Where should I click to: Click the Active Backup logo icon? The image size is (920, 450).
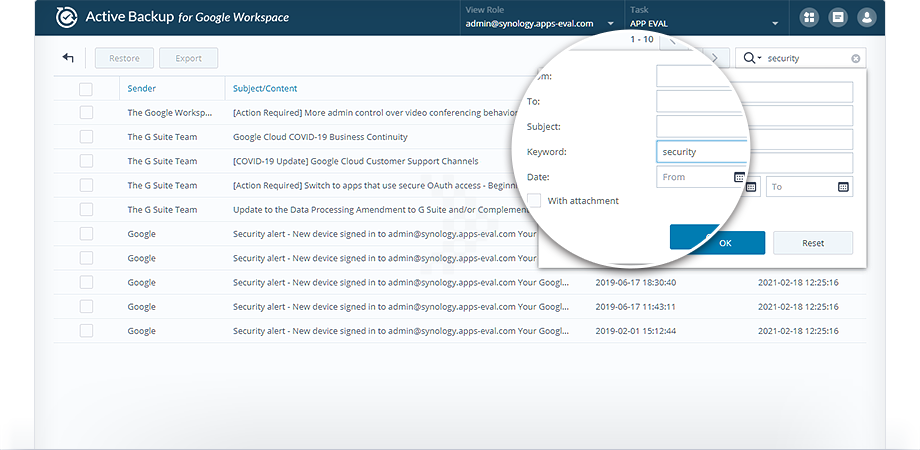pos(66,17)
